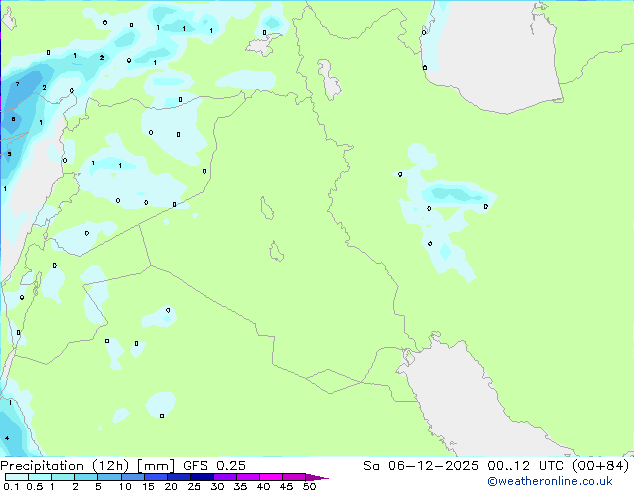Pick the 40–45 mm magenta swatch
The width and height of the screenshot is (634, 490).
271,477
